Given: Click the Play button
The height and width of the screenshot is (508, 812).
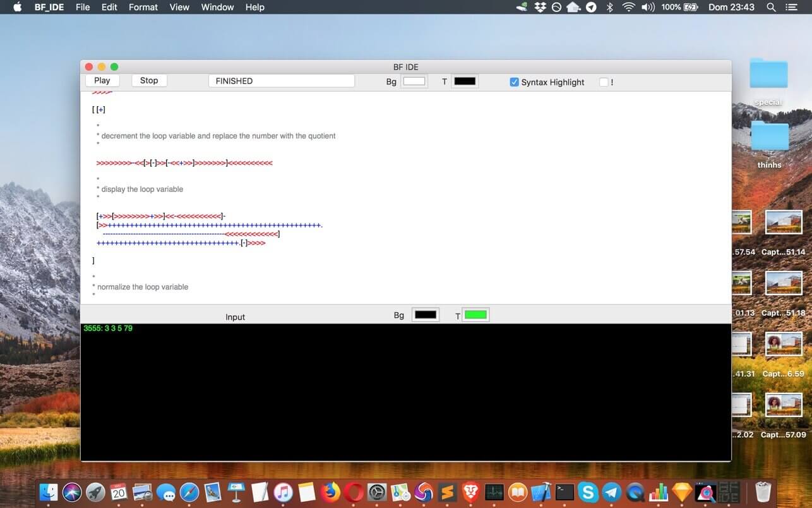Looking at the screenshot, I should [x=102, y=81].
